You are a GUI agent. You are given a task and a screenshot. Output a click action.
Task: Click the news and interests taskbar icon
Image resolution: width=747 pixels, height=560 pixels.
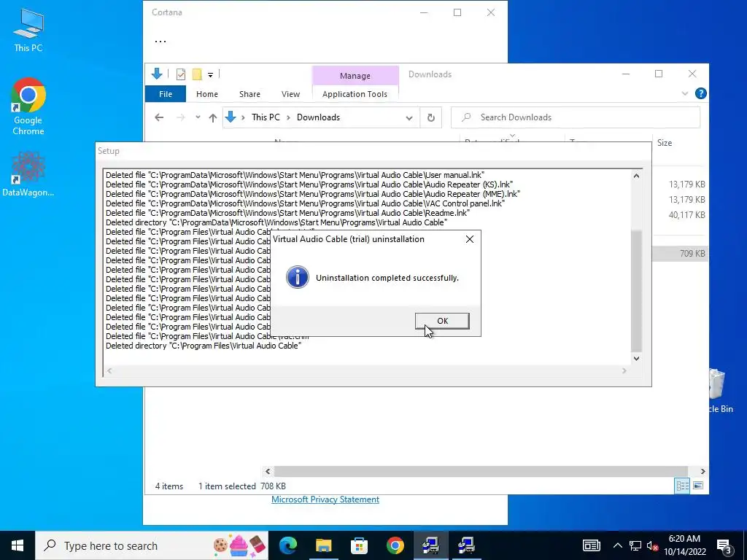pos(591,545)
